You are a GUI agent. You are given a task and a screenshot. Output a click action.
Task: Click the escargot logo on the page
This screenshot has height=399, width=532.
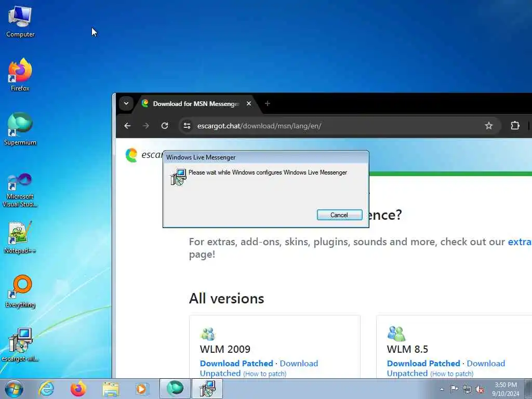pyautogui.click(x=131, y=155)
